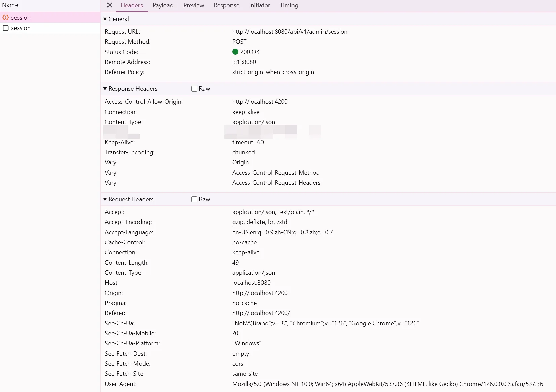Click the Vary value Origin
Viewport: 556px width, 392px height.
point(240,162)
